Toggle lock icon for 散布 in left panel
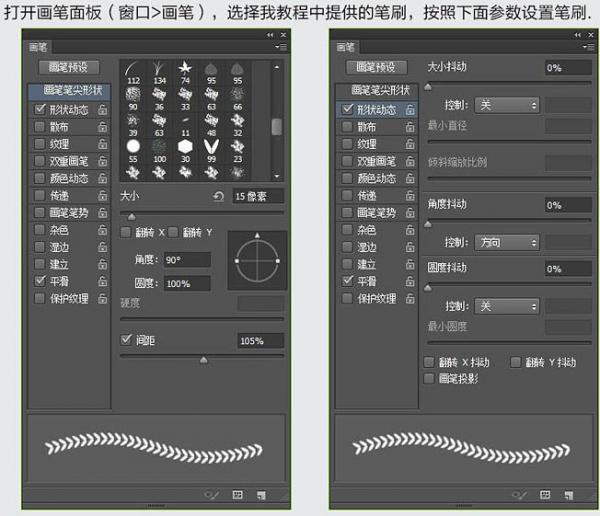Screen dimensions: 600x516 click(103, 127)
